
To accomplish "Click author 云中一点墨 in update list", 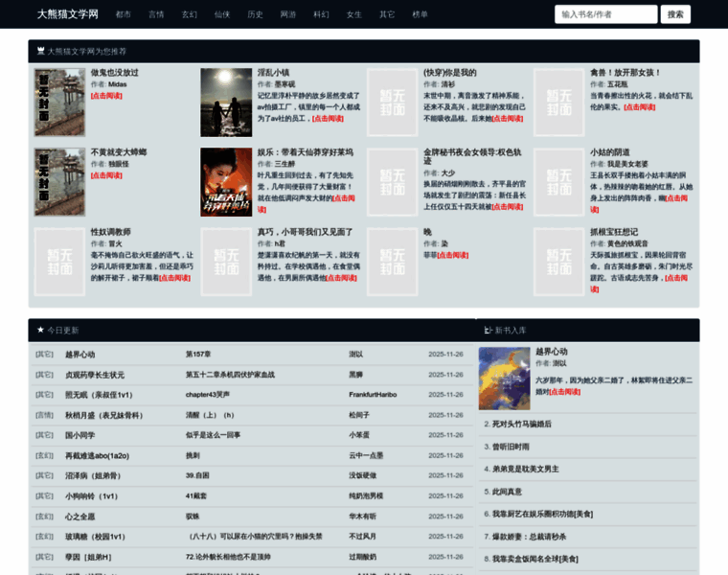I will click(366, 455).
